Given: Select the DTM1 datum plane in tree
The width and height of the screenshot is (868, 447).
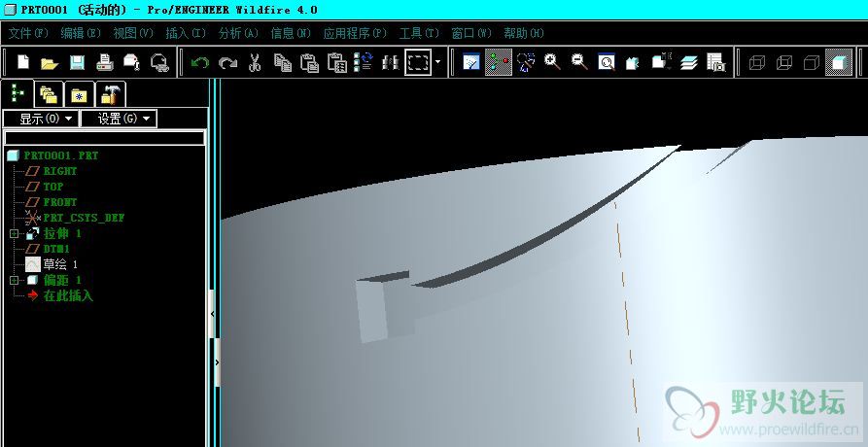Looking at the screenshot, I should [56, 249].
